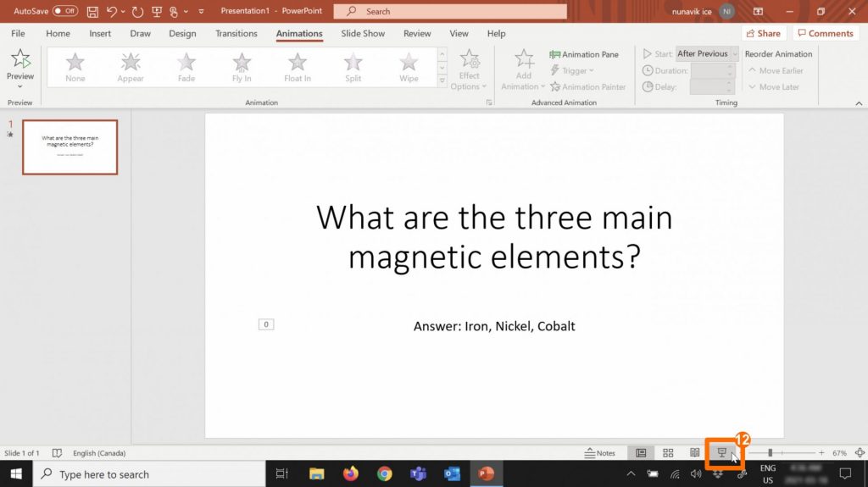Click the Share button

tap(762, 34)
